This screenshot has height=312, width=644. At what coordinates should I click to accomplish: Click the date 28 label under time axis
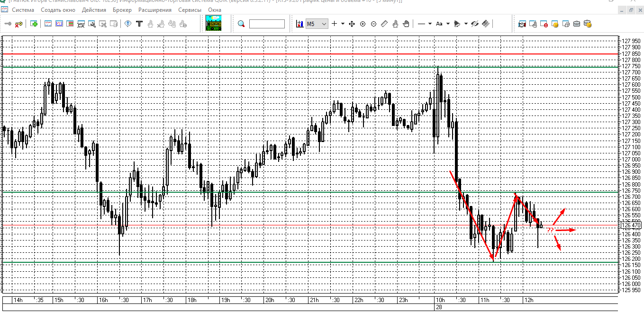[x=438, y=307]
